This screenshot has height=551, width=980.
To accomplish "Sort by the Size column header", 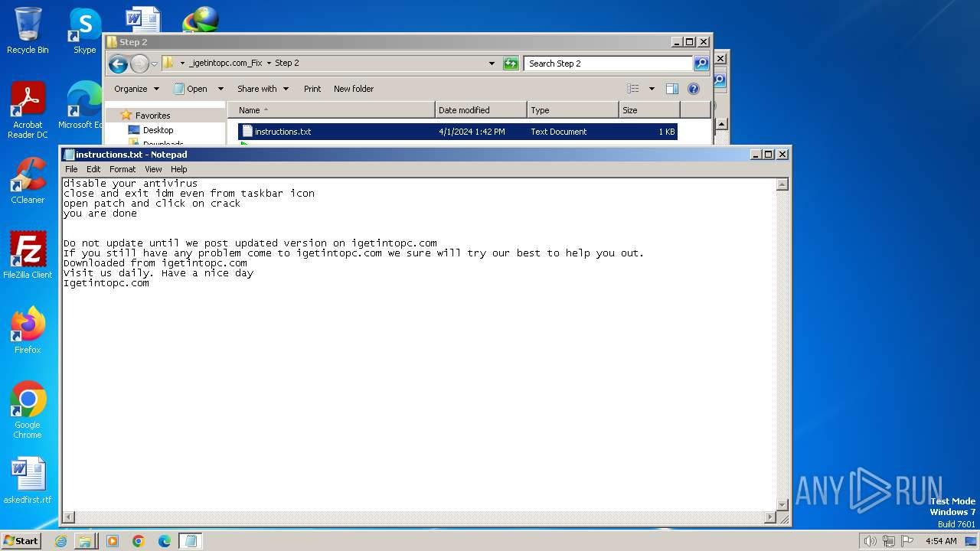I will [649, 110].
